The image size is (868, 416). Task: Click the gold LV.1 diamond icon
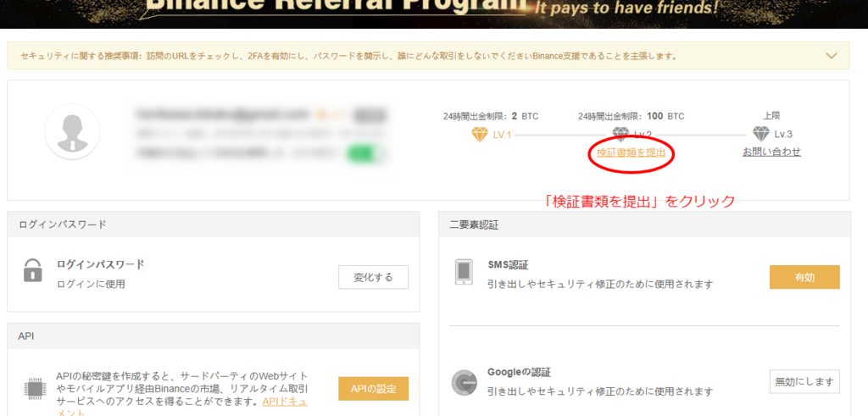click(x=480, y=134)
